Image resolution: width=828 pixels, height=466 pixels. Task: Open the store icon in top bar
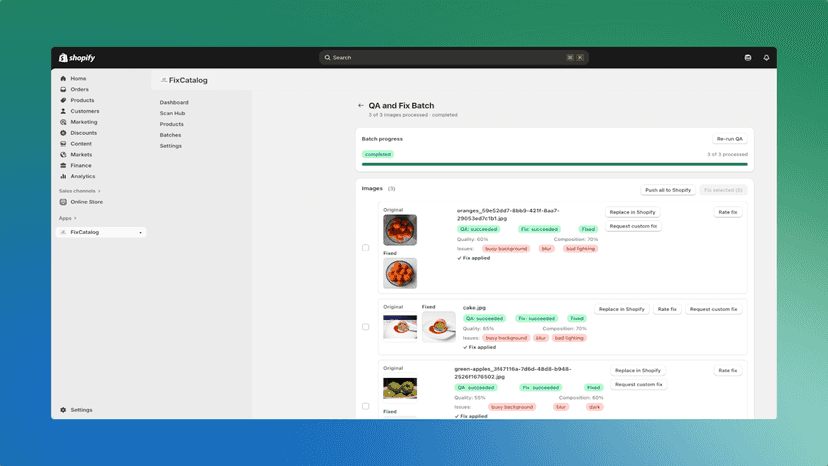748,58
